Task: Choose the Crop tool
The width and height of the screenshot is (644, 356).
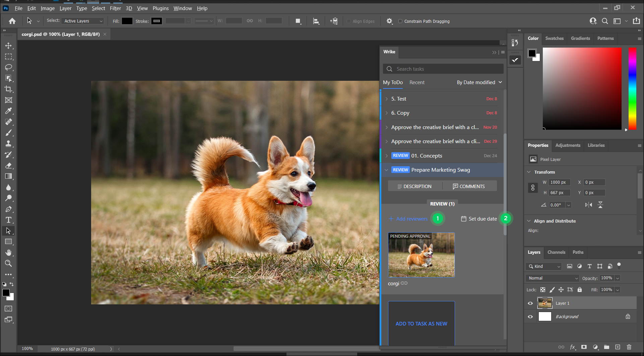Action: click(9, 89)
